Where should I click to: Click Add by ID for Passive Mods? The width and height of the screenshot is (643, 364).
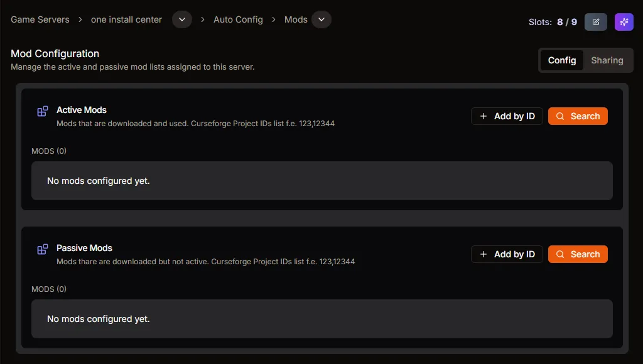pos(507,254)
